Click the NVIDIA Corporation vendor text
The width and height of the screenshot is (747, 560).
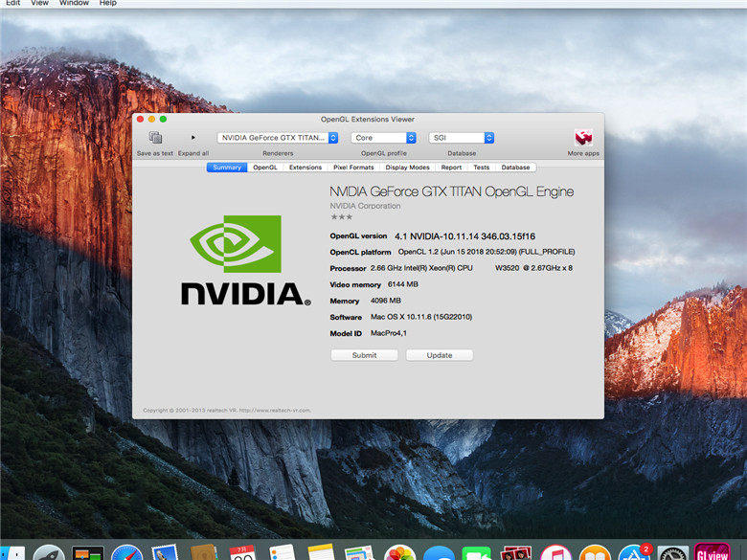(365, 206)
